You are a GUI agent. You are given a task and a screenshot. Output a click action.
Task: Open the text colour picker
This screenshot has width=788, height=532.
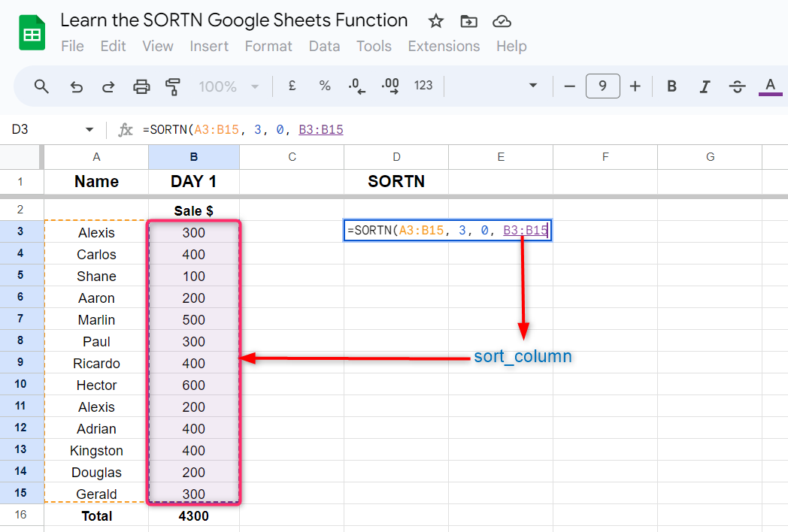coord(771,86)
